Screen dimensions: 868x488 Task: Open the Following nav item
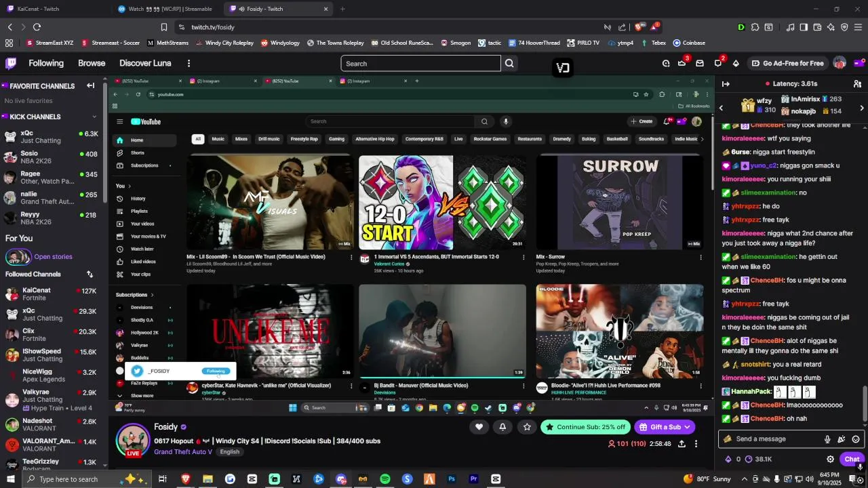(x=46, y=63)
